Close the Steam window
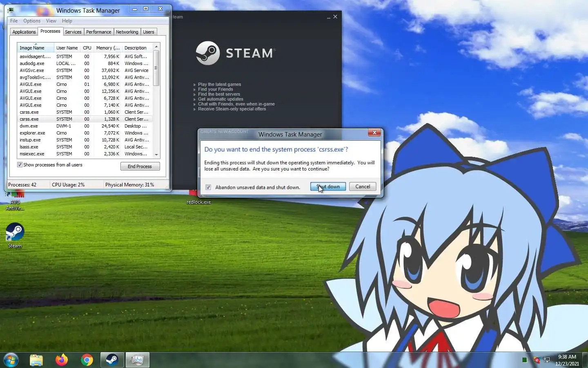Image resolution: width=588 pixels, height=368 pixels. [335, 17]
